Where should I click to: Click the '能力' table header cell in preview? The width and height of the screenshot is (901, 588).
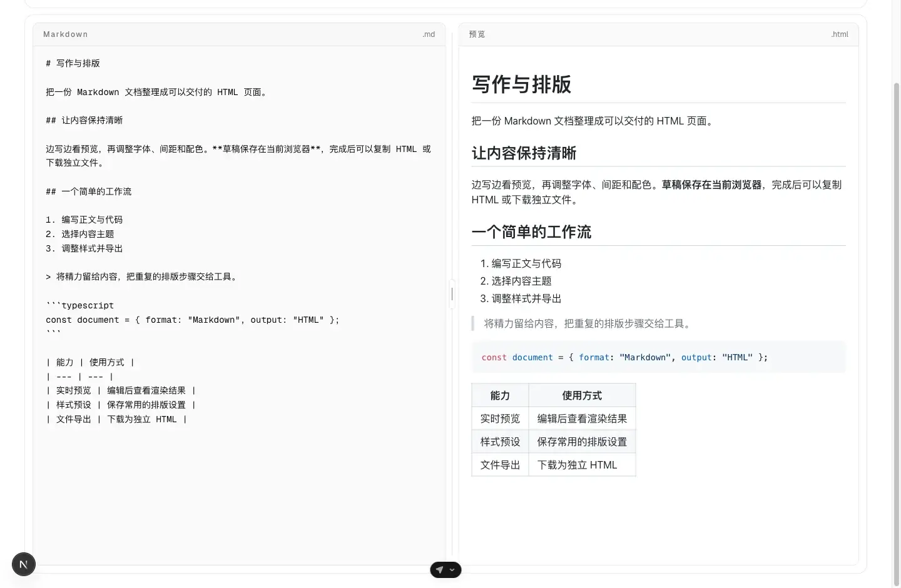click(500, 395)
